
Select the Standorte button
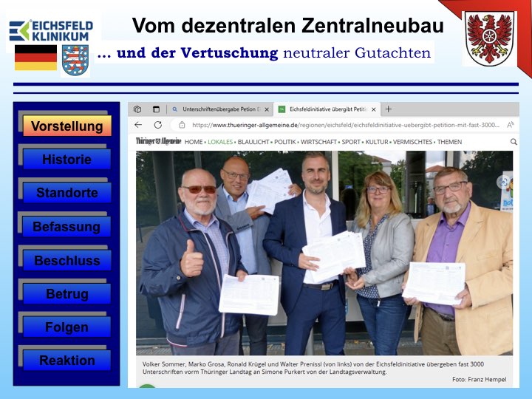(66, 193)
